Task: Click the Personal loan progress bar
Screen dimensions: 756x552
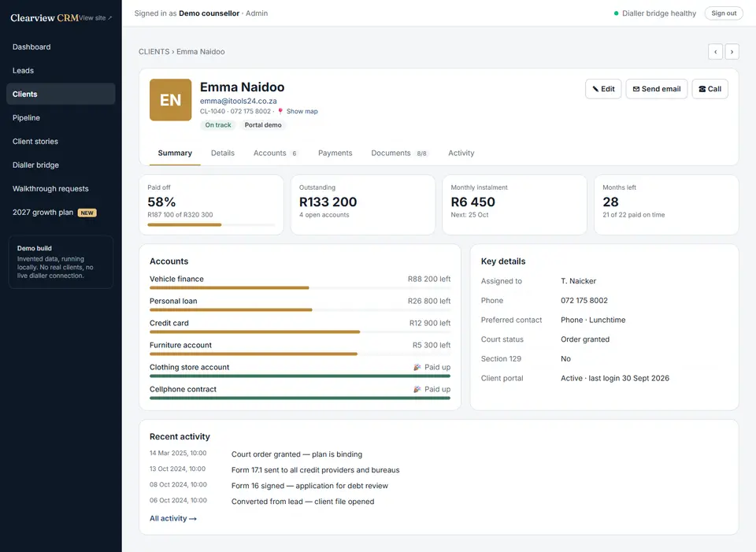Action: pyautogui.click(x=300, y=310)
